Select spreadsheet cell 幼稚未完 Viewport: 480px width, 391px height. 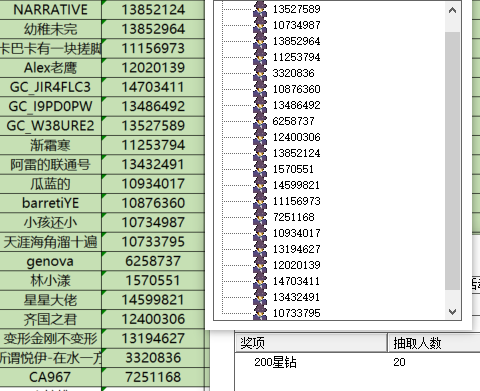click(x=51, y=29)
